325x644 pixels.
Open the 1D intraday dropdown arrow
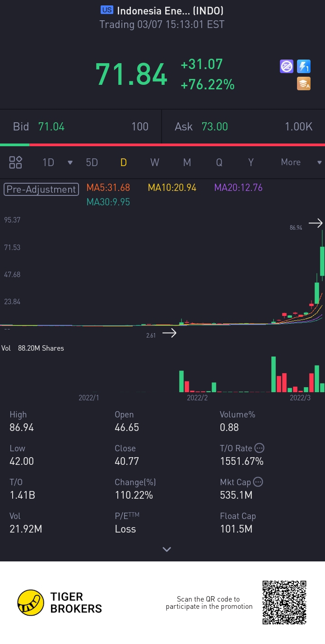point(70,162)
